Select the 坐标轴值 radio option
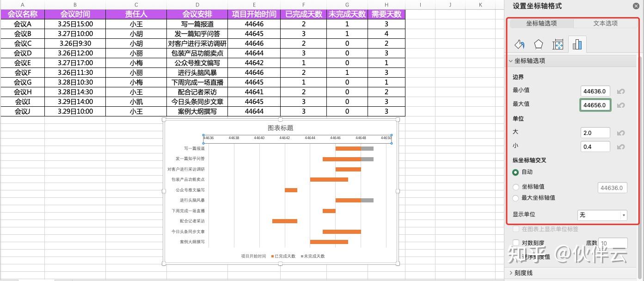644x281 pixels. [516, 187]
